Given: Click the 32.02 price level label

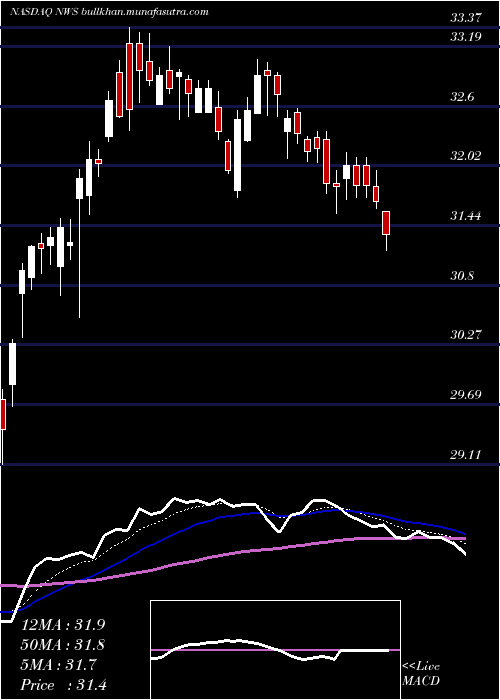Looking at the screenshot, I should click(466, 156).
